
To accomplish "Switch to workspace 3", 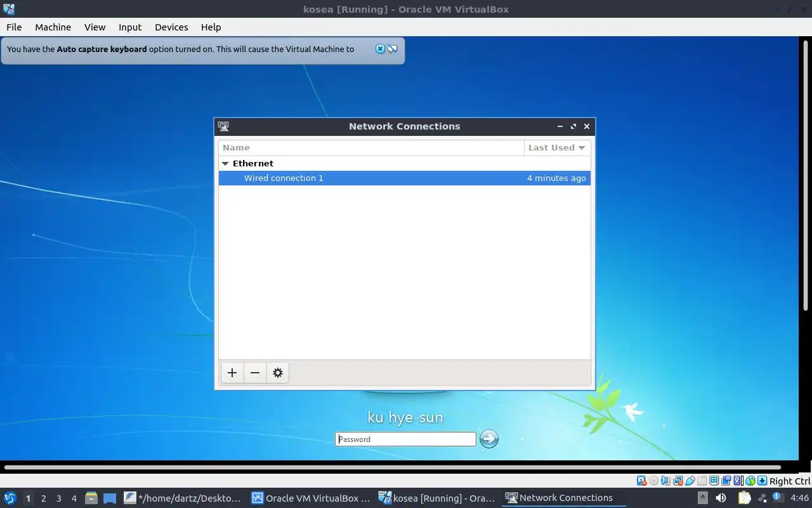I will [59, 498].
